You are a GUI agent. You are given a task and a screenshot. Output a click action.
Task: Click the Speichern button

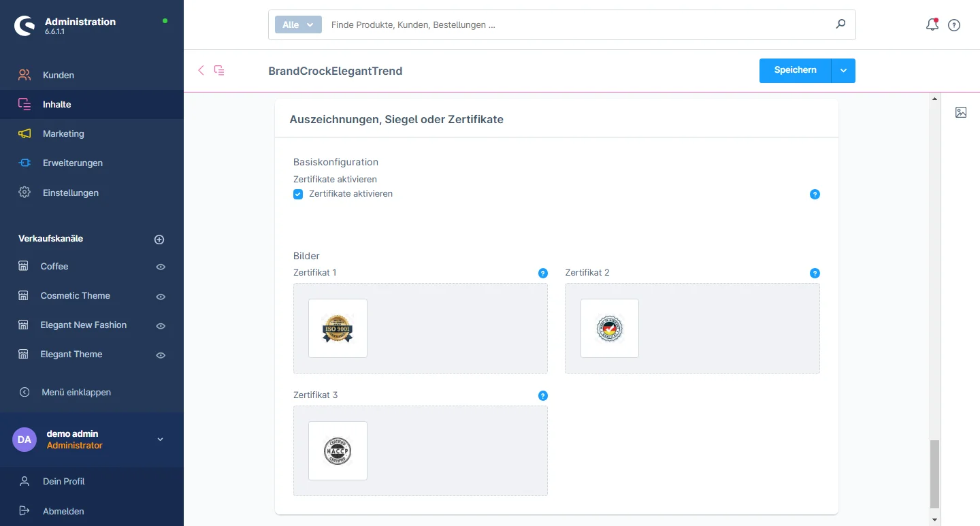point(795,71)
